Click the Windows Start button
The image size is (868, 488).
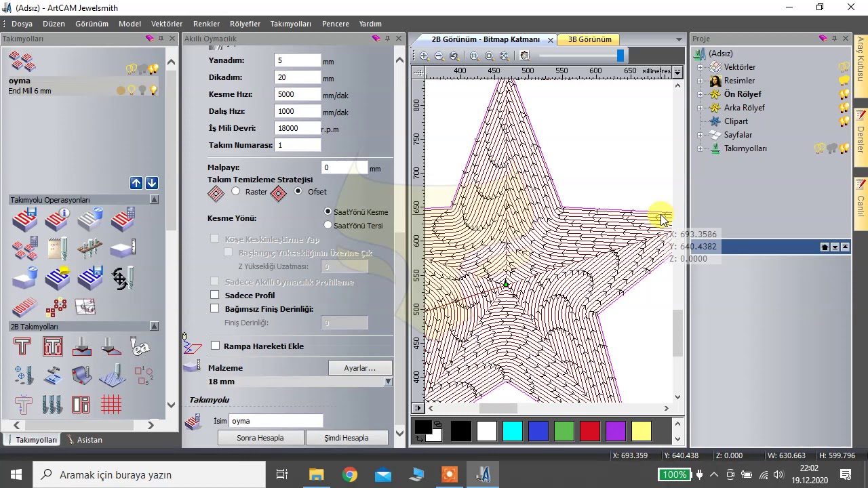coord(16,474)
